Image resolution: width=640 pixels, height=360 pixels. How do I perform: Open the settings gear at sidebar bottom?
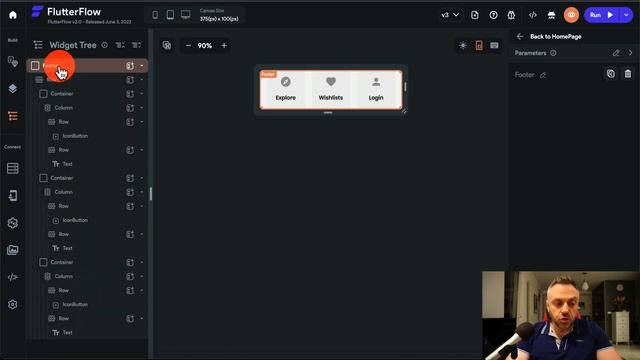pos(13,304)
